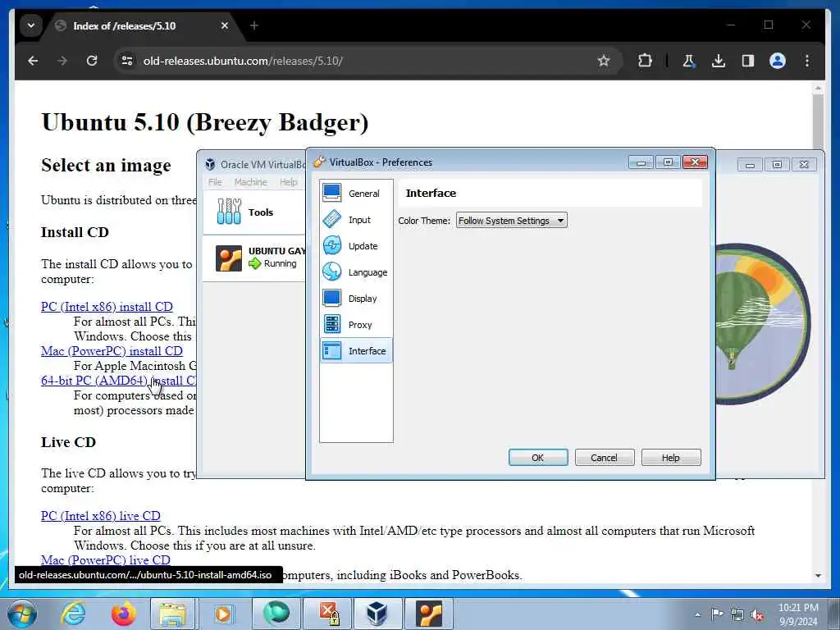Image resolution: width=840 pixels, height=630 pixels.
Task: Confirm preferences with the OK button
Action: click(x=538, y=458)
